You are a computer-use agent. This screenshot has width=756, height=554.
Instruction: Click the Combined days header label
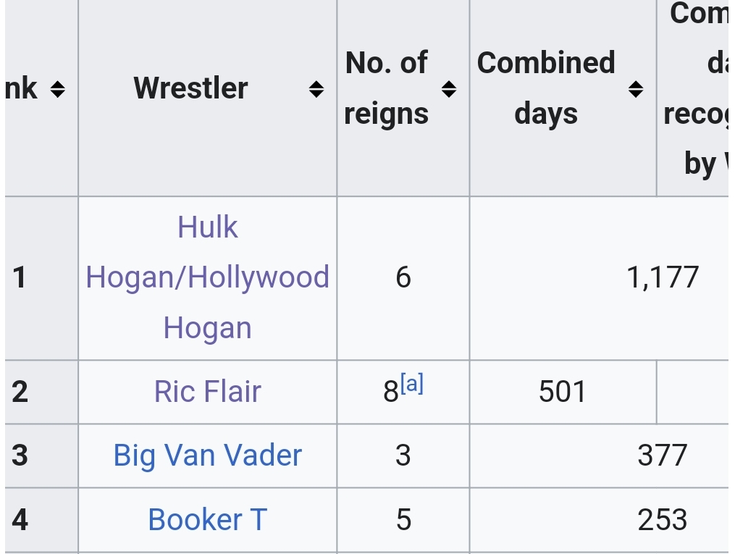pos(546,88)
